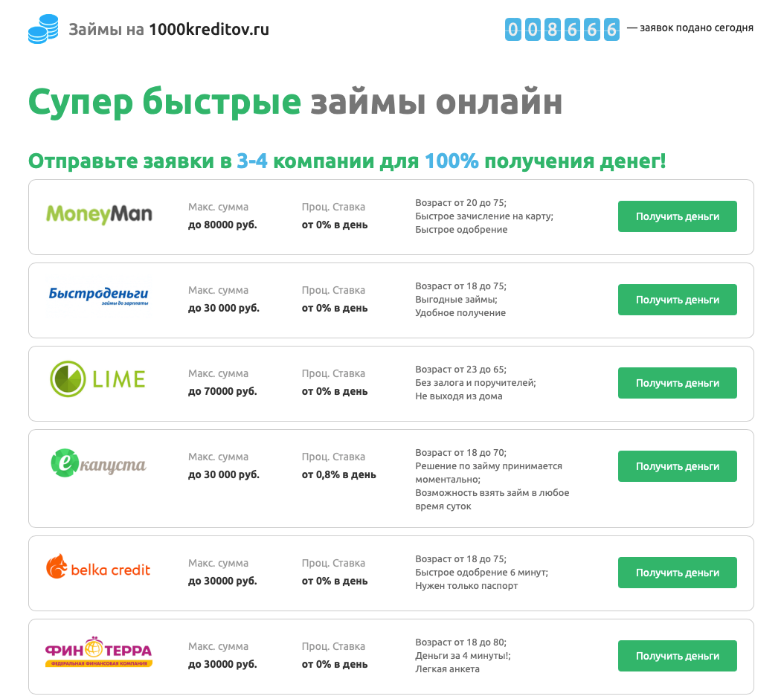Select the belka credit squirrel logo

[99, 568]
